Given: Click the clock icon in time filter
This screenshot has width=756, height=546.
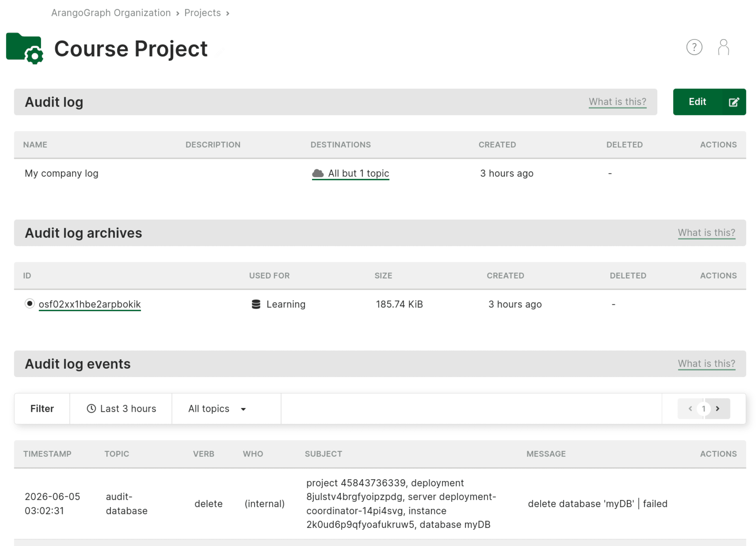Looking at the screenshot, I should [91, 409].
